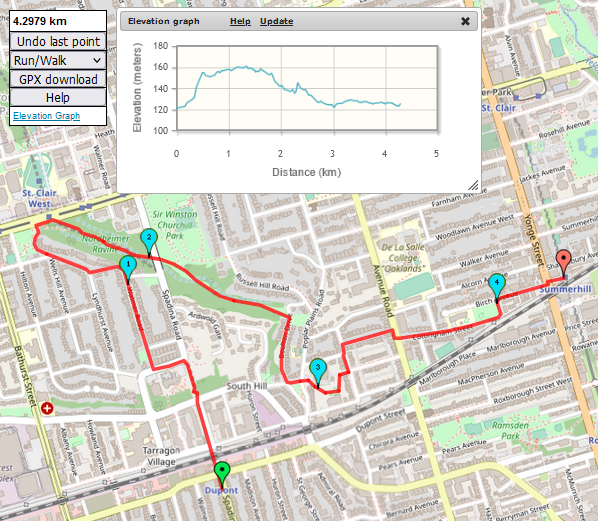Click Undo last point button

point(58,41)
